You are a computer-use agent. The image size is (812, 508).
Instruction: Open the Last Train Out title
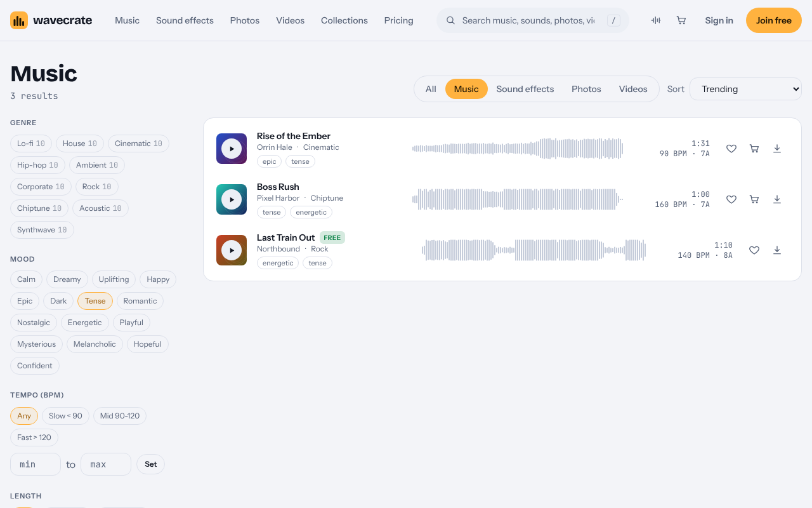[x=285, y=237]
